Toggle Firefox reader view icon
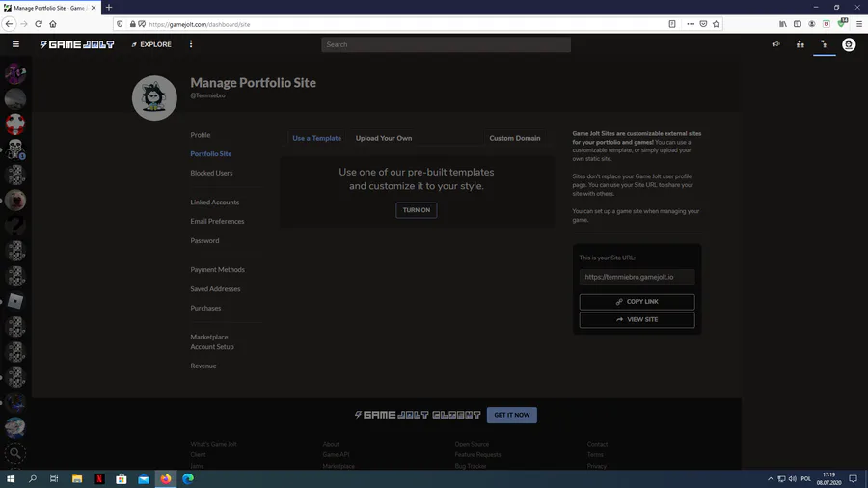868x488 pixels. coord(672,24)
